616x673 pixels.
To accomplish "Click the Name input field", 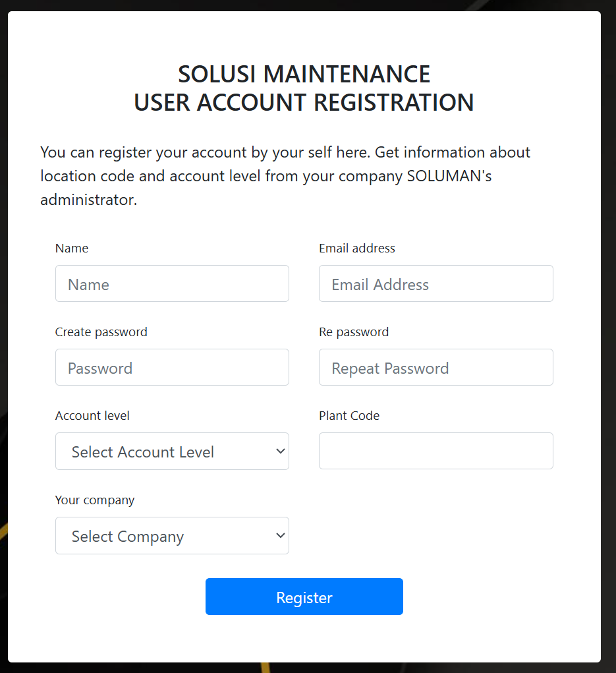I will pyautogui.click(x=172, y=284).
